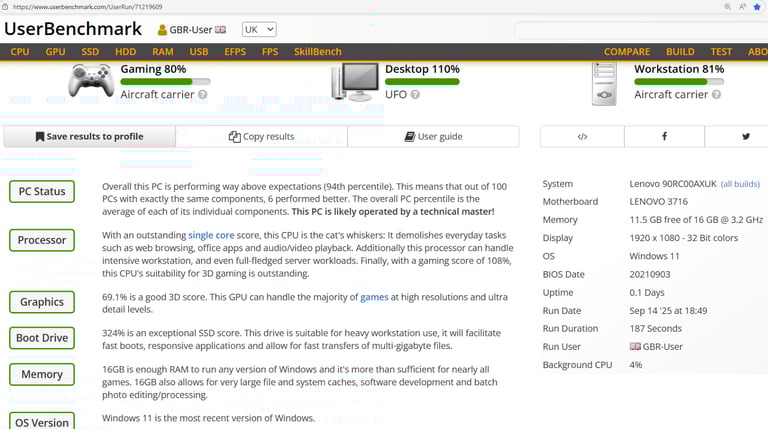
Task: Click '1920 x 1080 - 32 Bit colors' value
Action: pyautogui.click(x=684, y=238)
